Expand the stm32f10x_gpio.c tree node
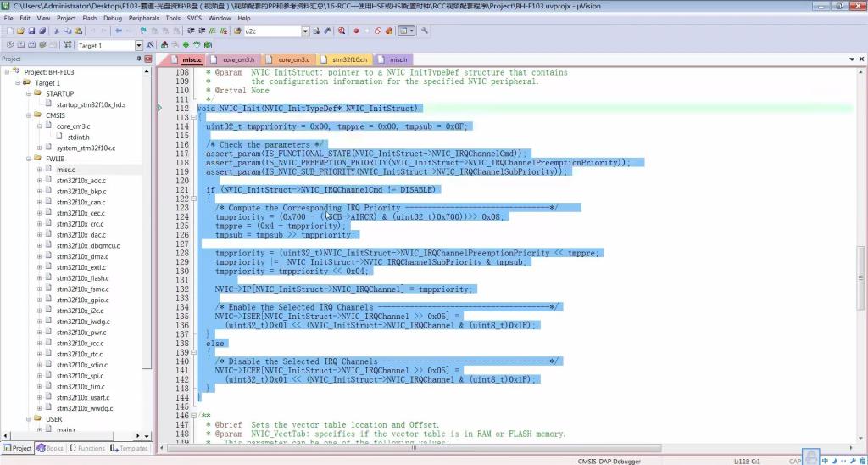 pyautogui.click(x=39, y=300)
